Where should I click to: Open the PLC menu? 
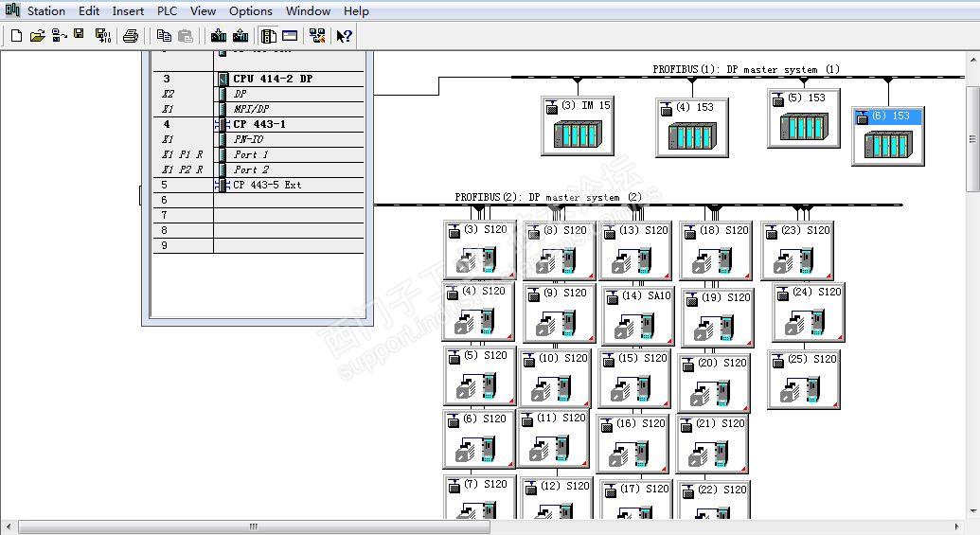167,10
